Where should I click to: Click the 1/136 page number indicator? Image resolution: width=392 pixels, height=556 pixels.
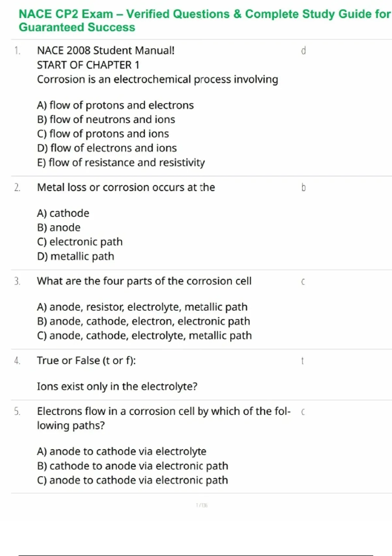pyautogui.click(x=202, y=505)
